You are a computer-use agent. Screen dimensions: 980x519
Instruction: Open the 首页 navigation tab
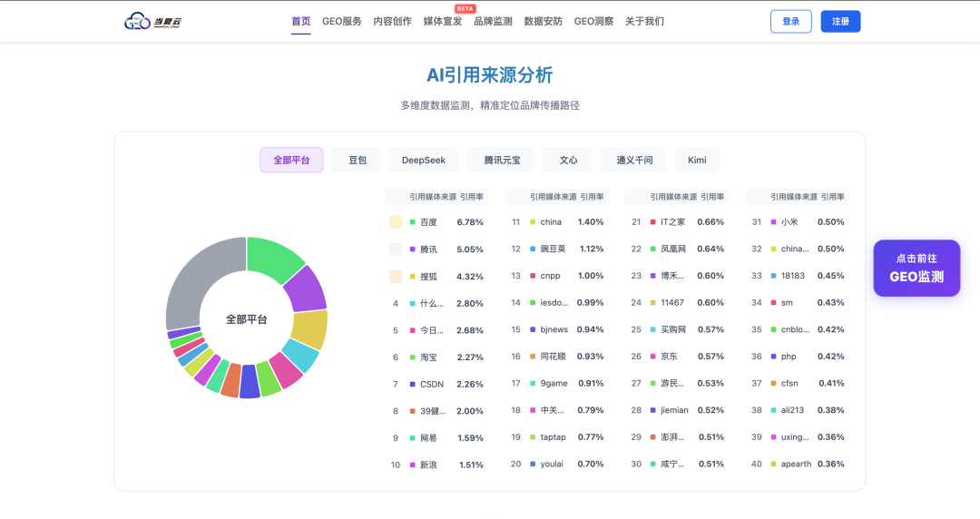click(x=300, y=21)
